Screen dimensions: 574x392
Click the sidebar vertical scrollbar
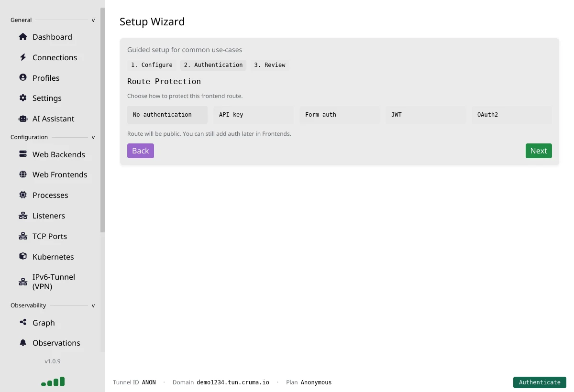pyautogui.click(x=102, y=120)
